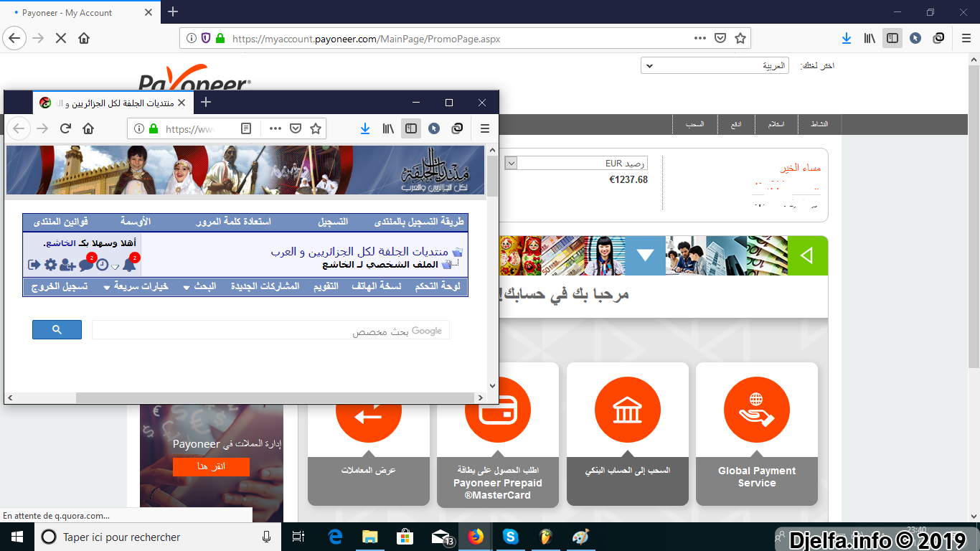Click orange انقر هنا button
Image resolution: width=980 pixels, height=551 pixels.
211,466
